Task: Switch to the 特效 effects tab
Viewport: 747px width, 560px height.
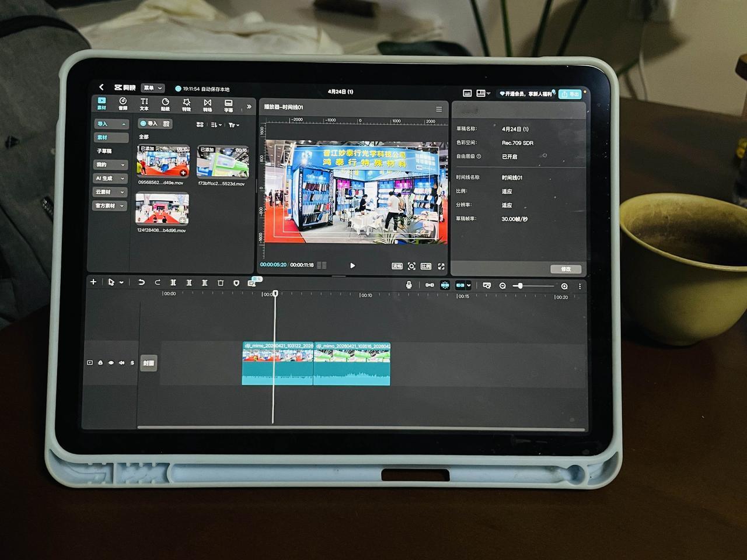Action: (x=186, y=105)
